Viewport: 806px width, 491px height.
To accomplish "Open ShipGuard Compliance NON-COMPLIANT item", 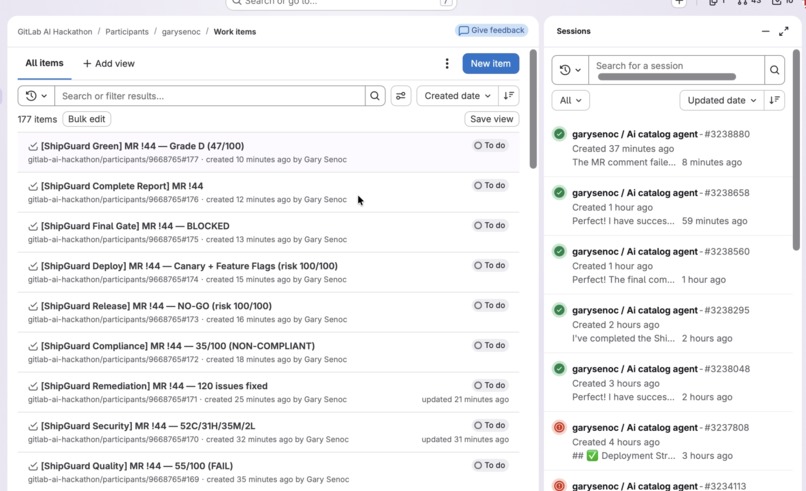I will [178, 346].
